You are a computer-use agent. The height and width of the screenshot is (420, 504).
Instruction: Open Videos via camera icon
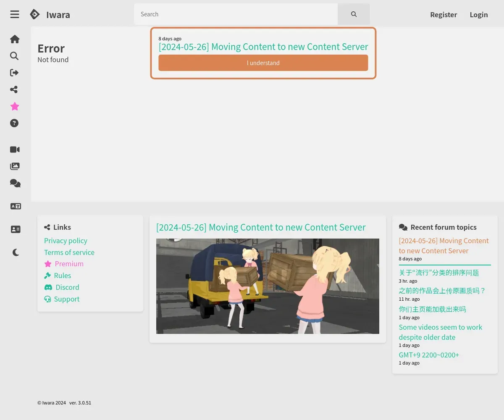(15, 150)
